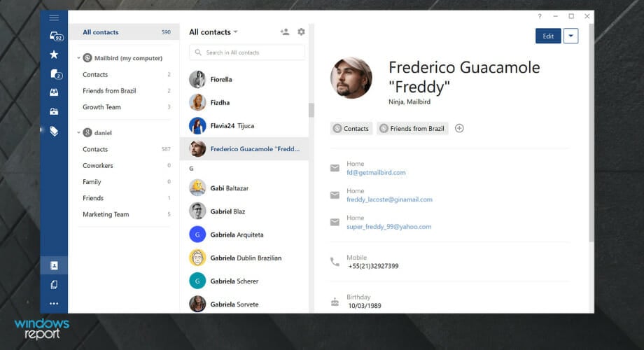Viewport: 644px width, 350px height.
Task: Click Fiorella's avatar picture
Action: coord(197,79)
